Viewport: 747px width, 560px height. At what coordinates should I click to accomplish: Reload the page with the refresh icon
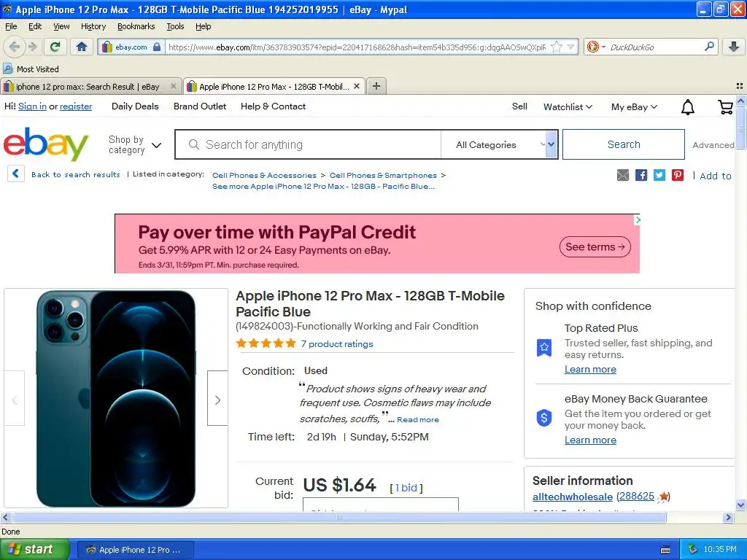click(x=55, y=47)
